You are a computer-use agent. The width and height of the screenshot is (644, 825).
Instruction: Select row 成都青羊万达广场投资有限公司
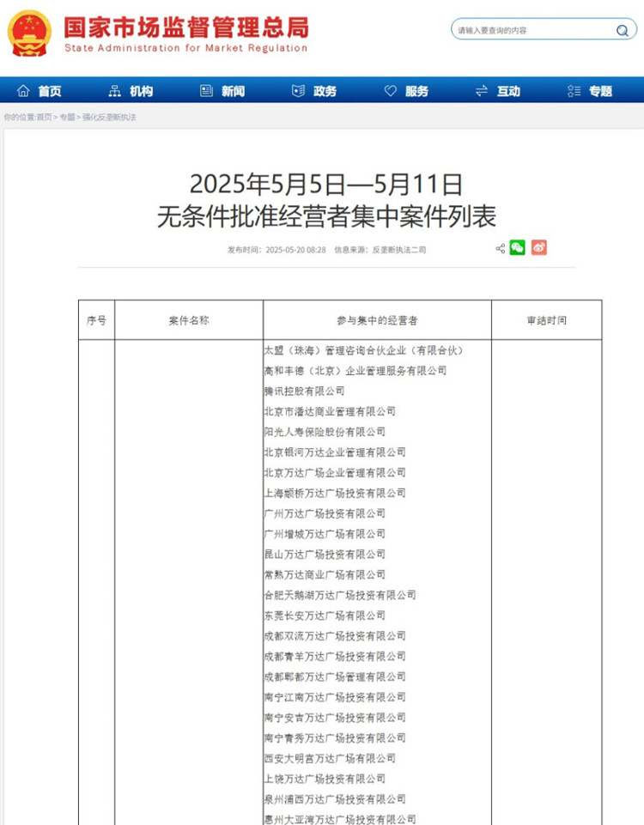[x=335, y=657]
